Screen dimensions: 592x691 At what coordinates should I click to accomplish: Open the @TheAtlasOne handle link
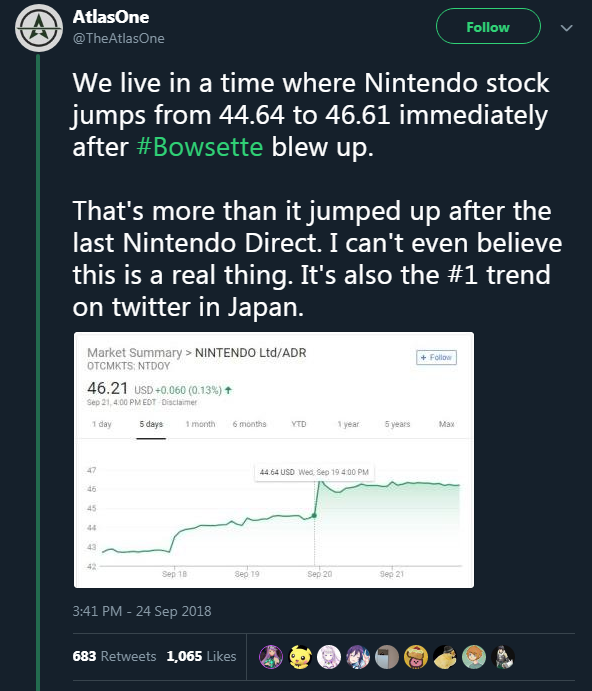click(x=119, y=38)
